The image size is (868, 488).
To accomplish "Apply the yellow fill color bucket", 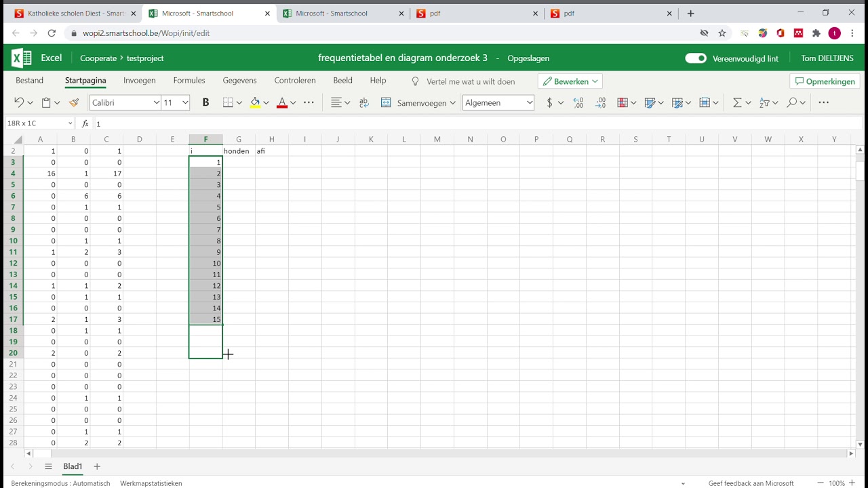I will point(255,102).
